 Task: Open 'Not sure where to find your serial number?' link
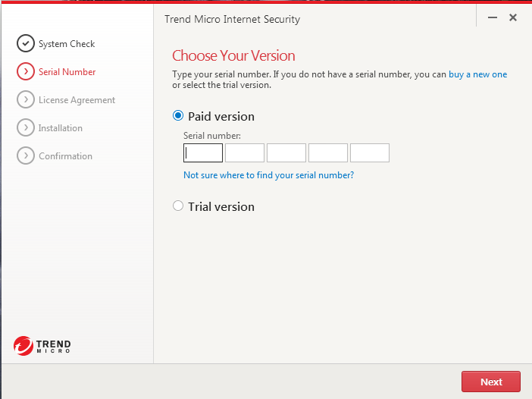click(x=268, y=175)
